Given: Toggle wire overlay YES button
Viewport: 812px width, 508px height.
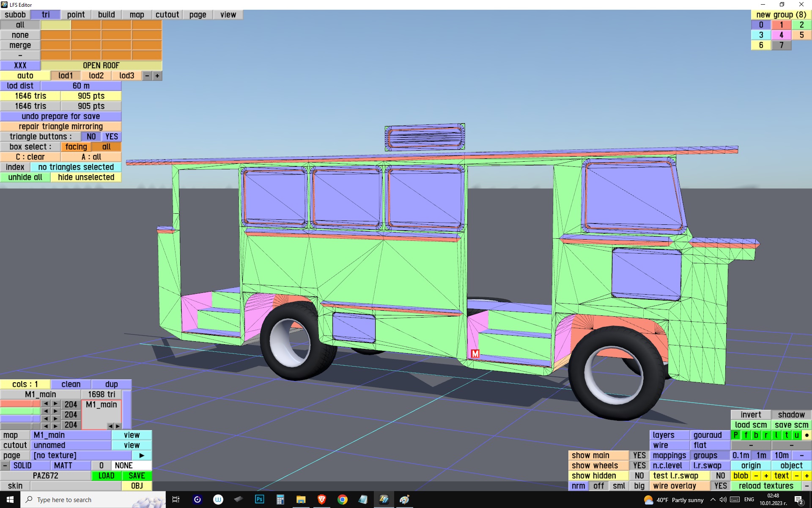Looking at the screenshot, I should pyautogui.click(x=720, y=486).
